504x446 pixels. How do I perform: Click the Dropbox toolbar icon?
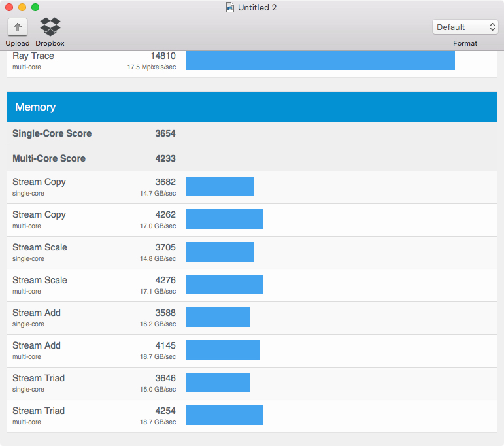click(x=50, y=27)
